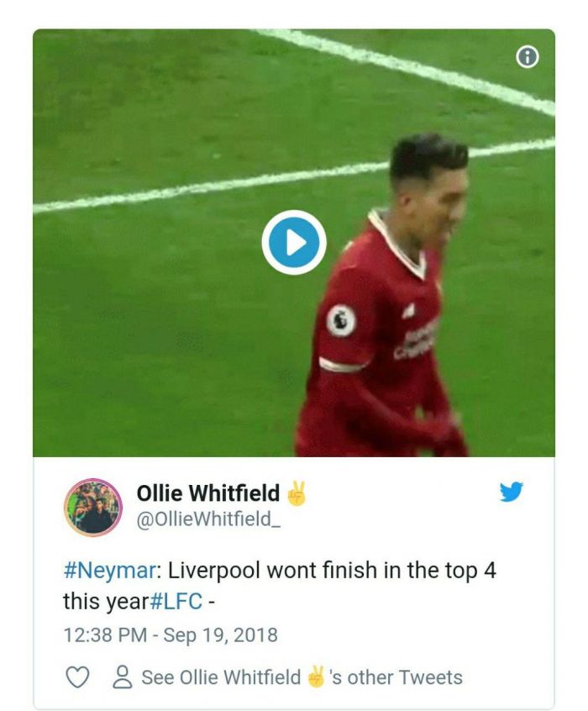This screenshot has width=588, height=711.
Task: Open the 12:38 PM - Sep 19, 2018 timestamp
Action: (171, 635)
